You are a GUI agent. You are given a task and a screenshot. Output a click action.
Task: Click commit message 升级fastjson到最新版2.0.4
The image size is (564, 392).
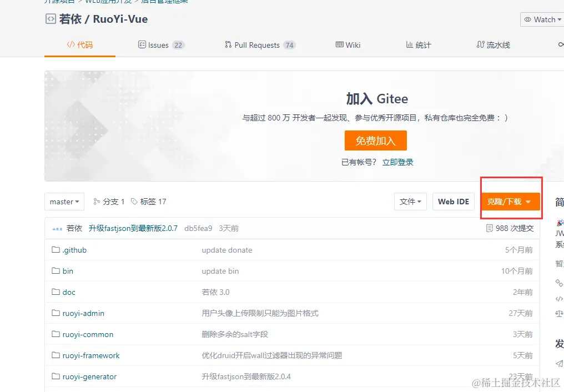(246, 376)
